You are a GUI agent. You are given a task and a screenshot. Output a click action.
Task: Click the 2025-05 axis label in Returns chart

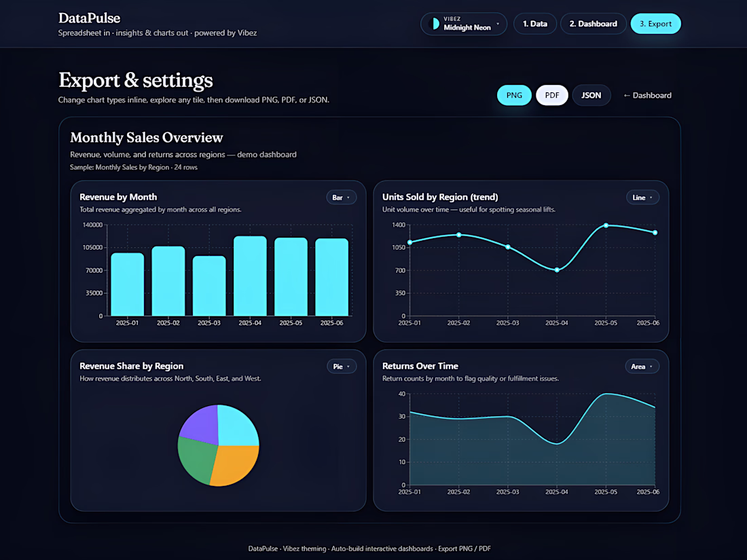point(606,492)
